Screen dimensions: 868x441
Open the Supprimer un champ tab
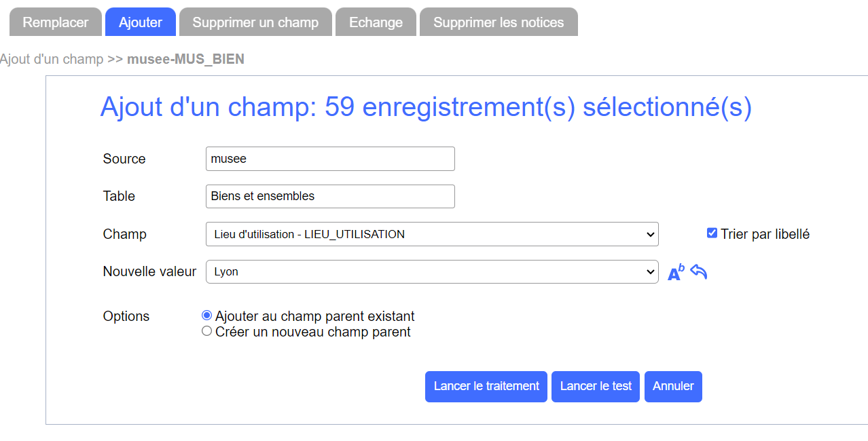pos(255,22)
